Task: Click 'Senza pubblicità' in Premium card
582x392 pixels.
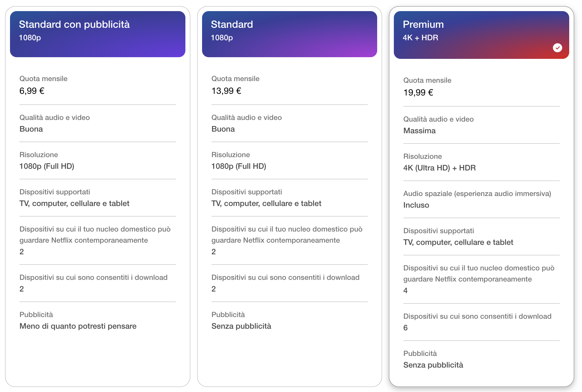Action: (x=433, y=365)
